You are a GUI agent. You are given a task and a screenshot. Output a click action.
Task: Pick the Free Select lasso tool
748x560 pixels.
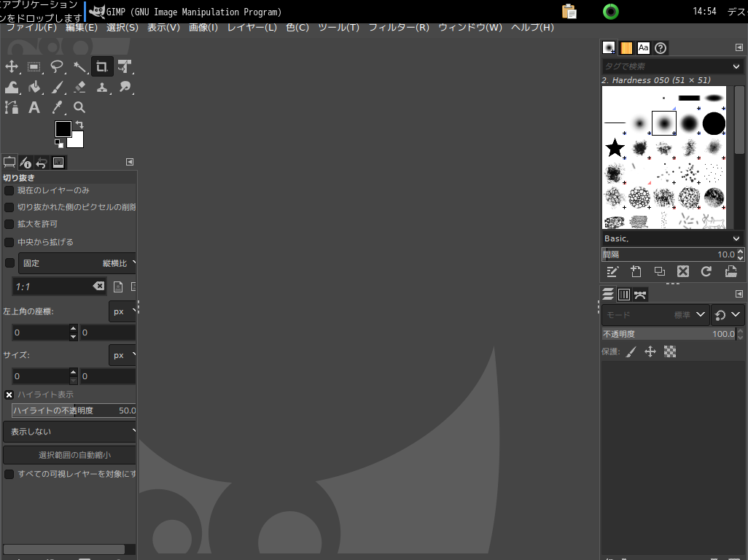57,66
